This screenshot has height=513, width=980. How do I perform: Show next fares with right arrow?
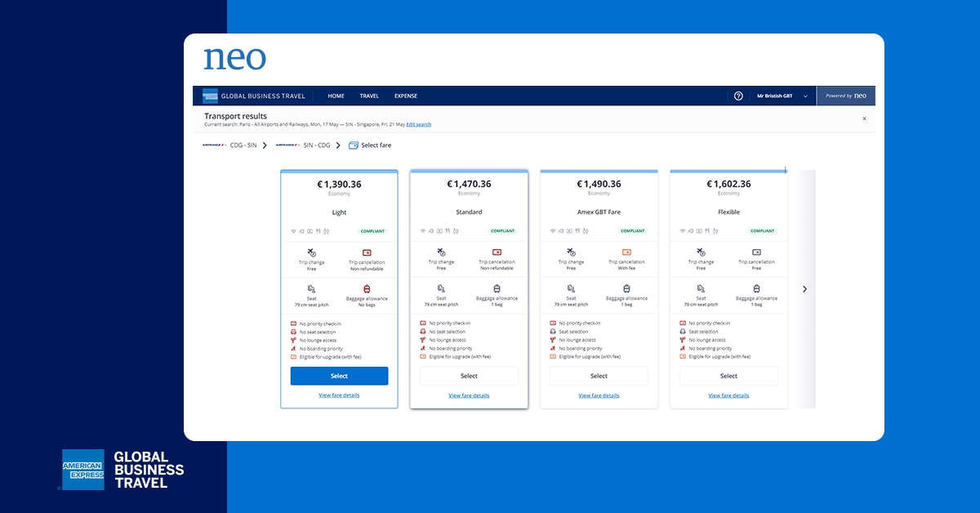(x=804, y=288)
